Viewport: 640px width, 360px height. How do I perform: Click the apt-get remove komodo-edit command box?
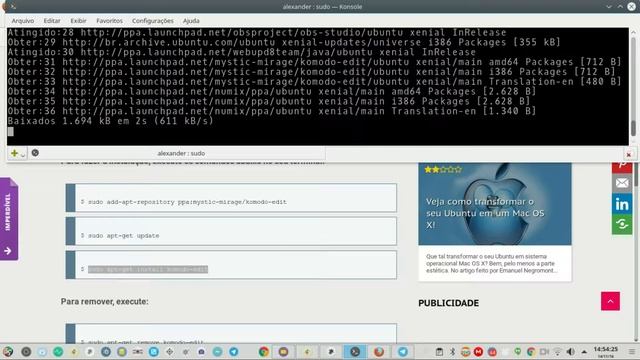[x=231, y=334]
